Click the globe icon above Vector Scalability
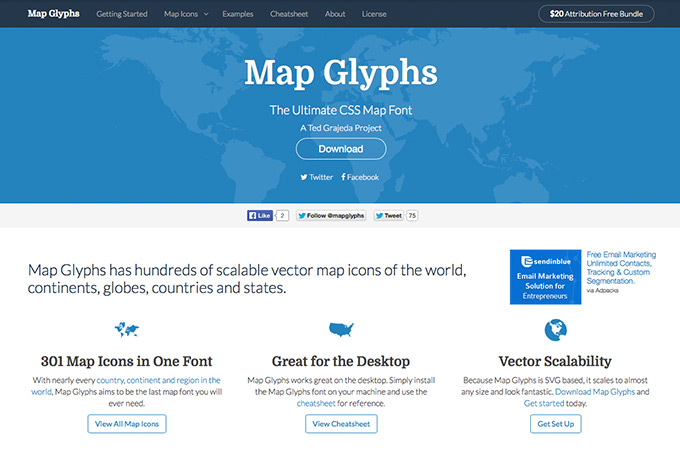Image resolution: width=680 pixels, height=455 pixels. coord(556,330)
